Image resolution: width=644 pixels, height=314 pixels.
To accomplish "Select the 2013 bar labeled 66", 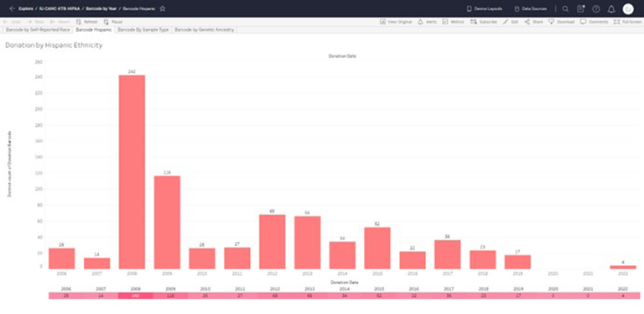I will point(308,243).
